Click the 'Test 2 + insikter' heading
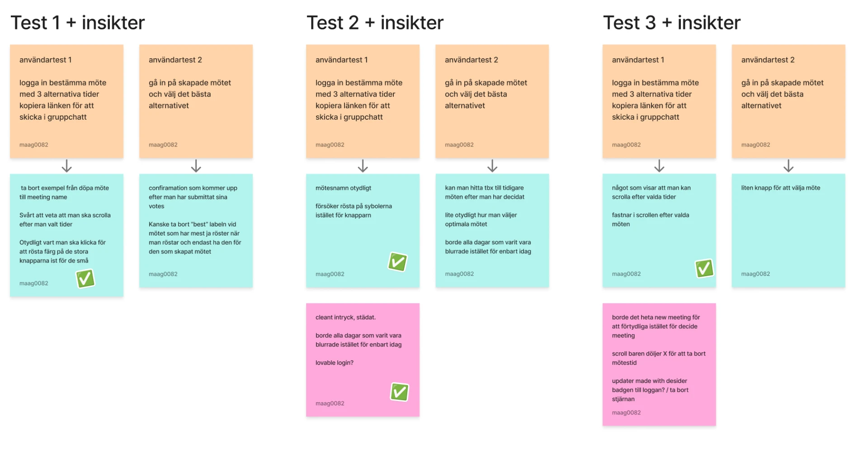The height and width of the screenshot is (452, 868). pos(375,23)
